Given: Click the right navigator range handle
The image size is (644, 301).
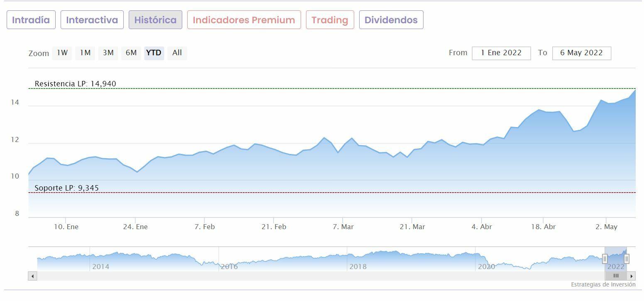Looking at the screenshot, I should click(627, 259).
